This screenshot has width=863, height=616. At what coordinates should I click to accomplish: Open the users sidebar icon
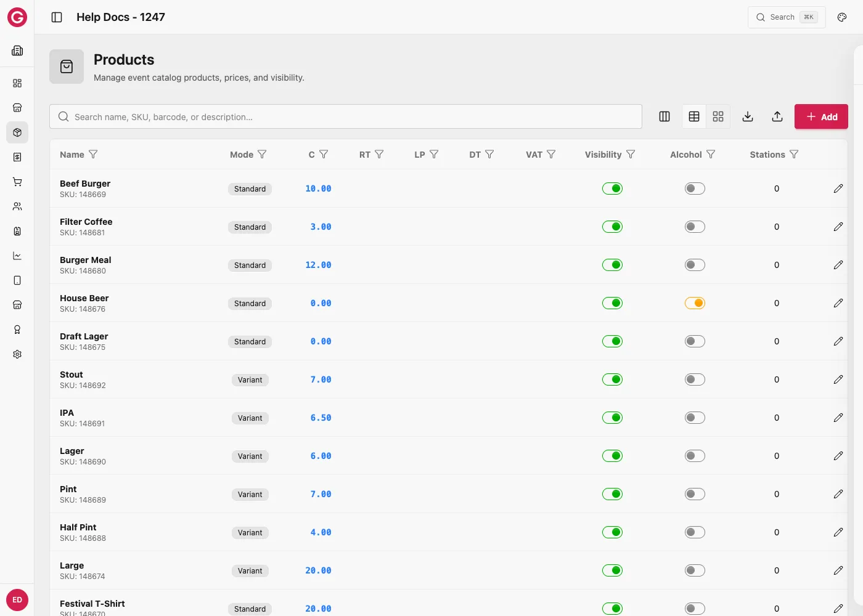point(17,206)
